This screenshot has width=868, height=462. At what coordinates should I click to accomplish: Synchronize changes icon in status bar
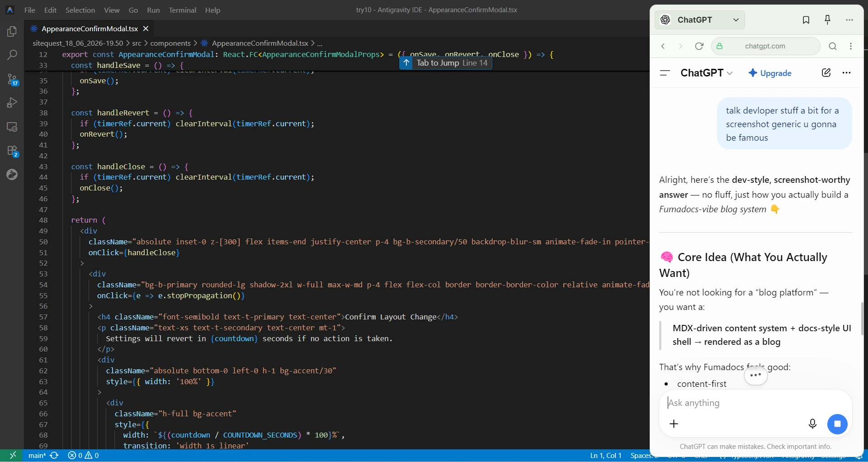click(54, 455)
